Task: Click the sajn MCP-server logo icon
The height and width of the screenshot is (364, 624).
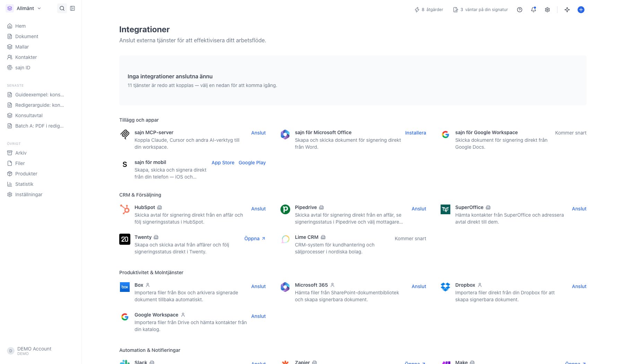Action: point(125,135)
